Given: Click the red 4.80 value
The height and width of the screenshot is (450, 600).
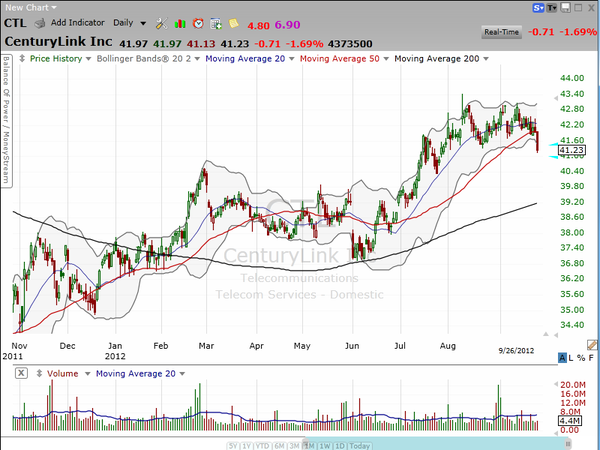Looking at the screenshot, I should [258, 26].
